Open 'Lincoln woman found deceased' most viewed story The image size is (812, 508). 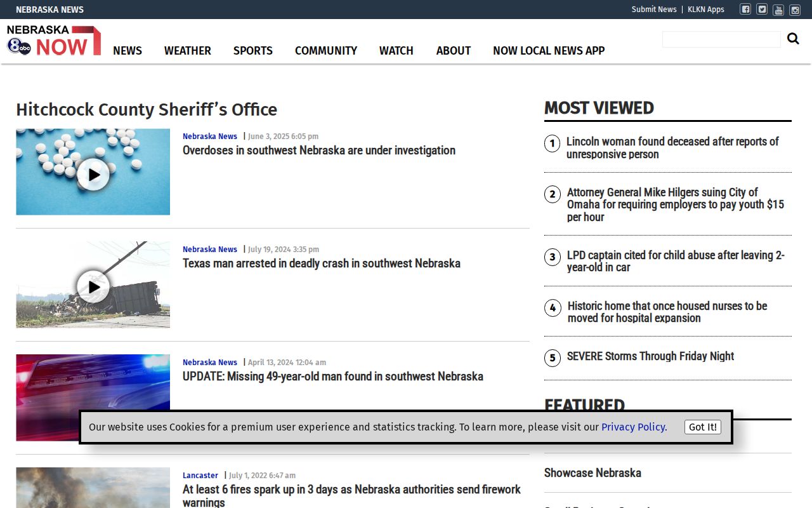click(x=672, y=148)
